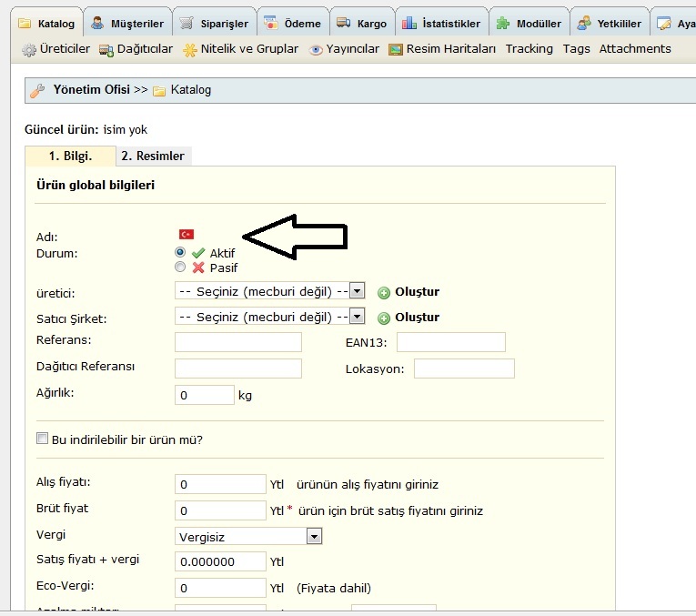Click the Modüller puzzle piece icon

point(503,23)
